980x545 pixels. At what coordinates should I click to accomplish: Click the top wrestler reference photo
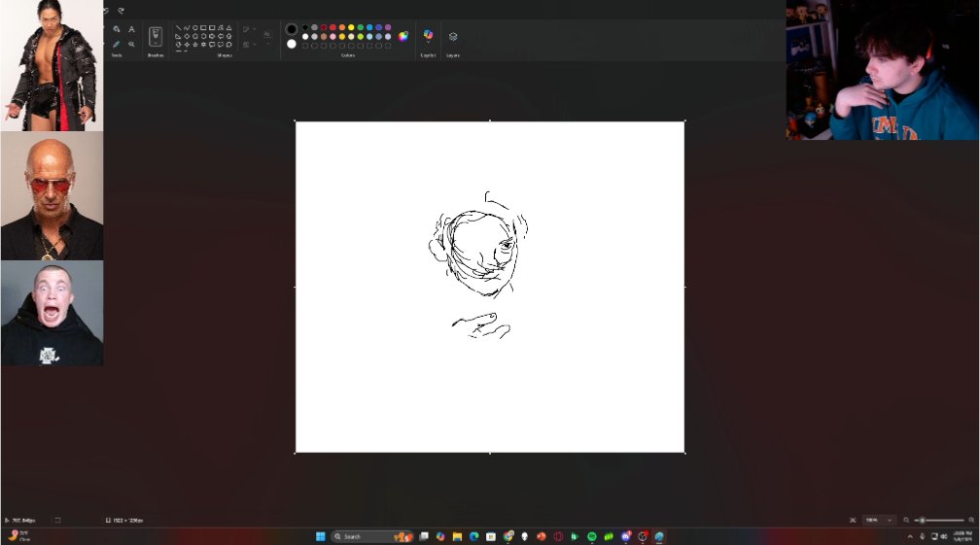pos(52,65)
